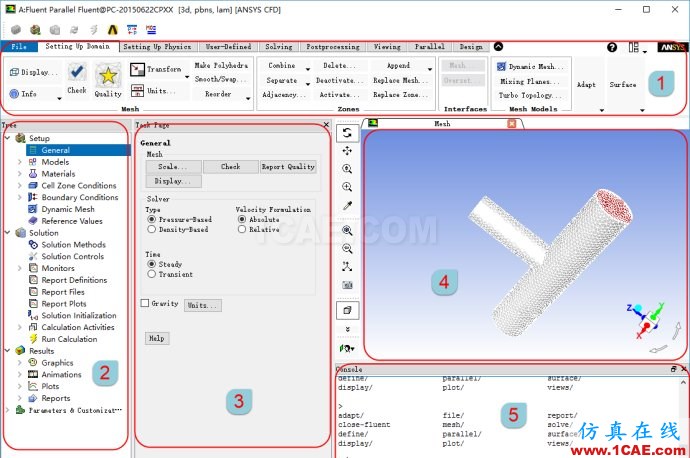Select Pressure-Based solver type
Viewport: 690px width, 458px height.
152,219
